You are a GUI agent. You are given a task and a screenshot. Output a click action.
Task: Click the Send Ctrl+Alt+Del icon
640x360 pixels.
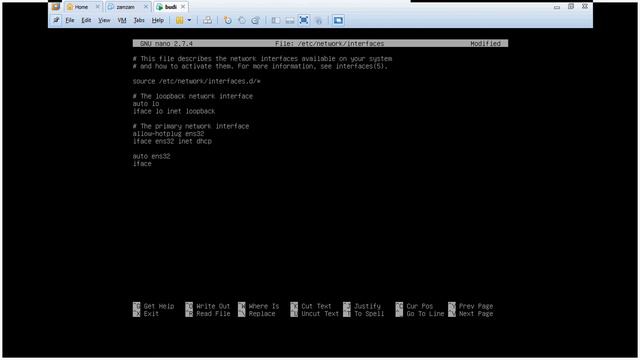coord(207,20)
